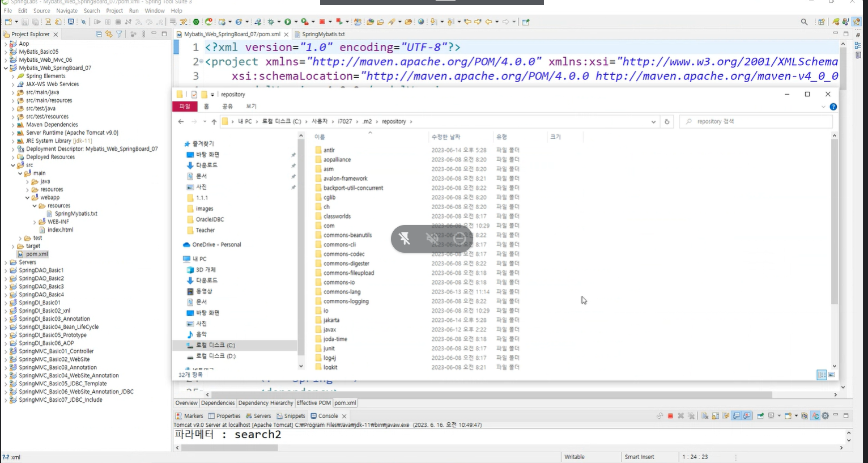The image size is (868, 463).
Task: Open the Servers view tab
Action: coord(258,416)
